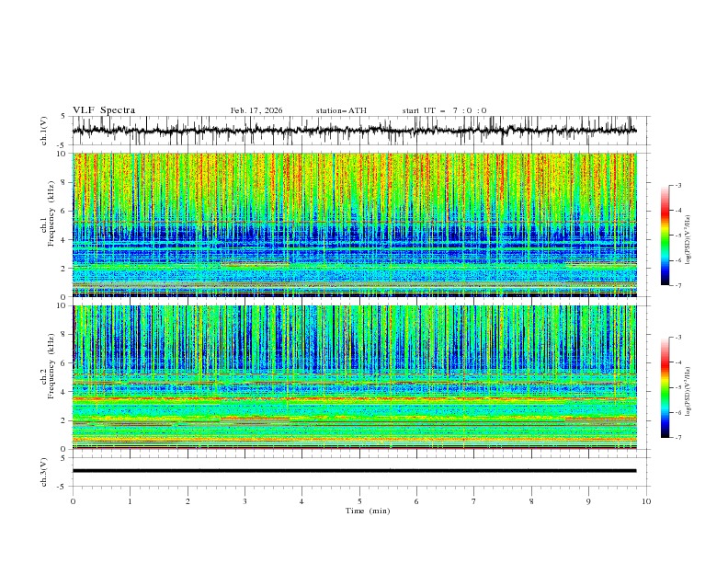This screenshot has height=563, width=728.
Task: Click time axis tick label "7"
Action: pyautogui.click(x=474, y=501)
